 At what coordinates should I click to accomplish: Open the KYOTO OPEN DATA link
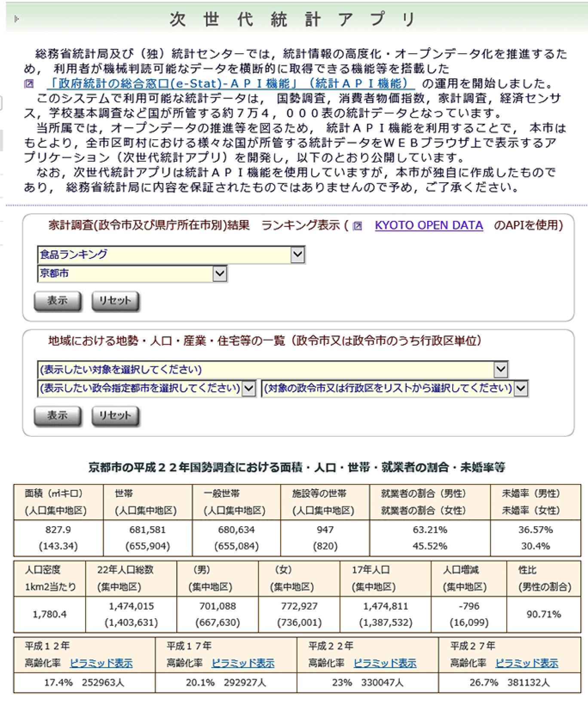(429, 225)
